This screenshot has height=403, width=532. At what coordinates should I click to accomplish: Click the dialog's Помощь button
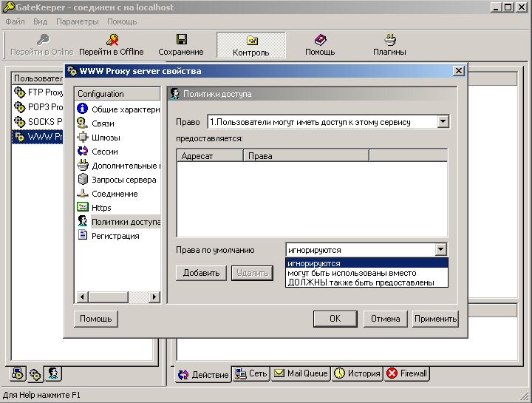click(96, 319)
